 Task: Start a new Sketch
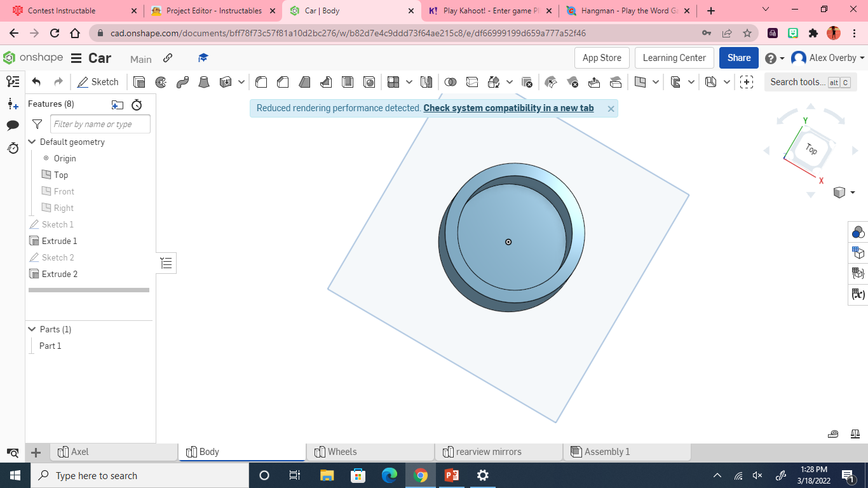98,82
